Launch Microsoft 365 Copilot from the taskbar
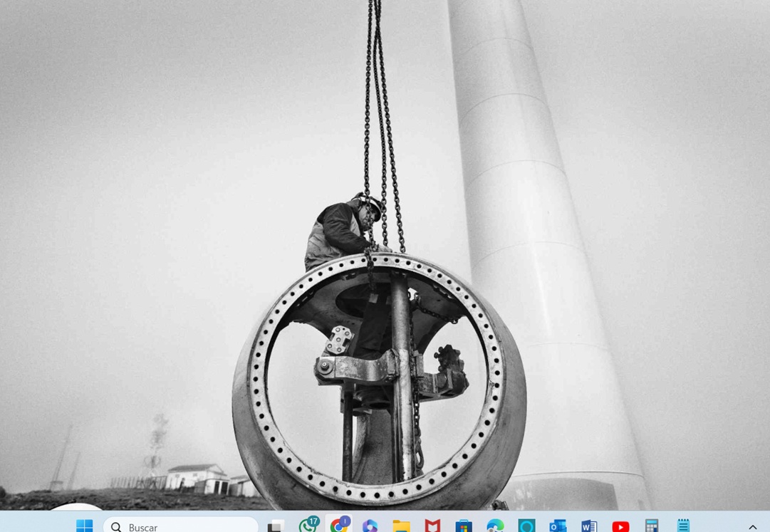 pyautogui.click(x=370, y=526)
